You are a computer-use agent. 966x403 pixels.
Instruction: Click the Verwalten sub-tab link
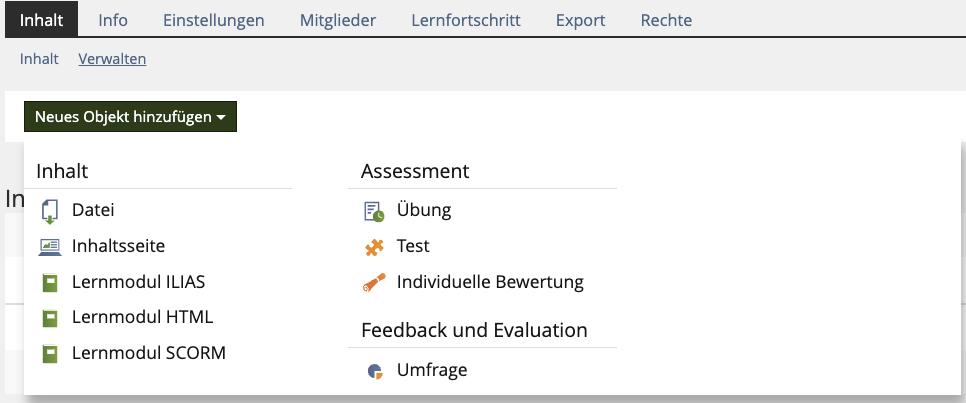click(x=112, y=59)
